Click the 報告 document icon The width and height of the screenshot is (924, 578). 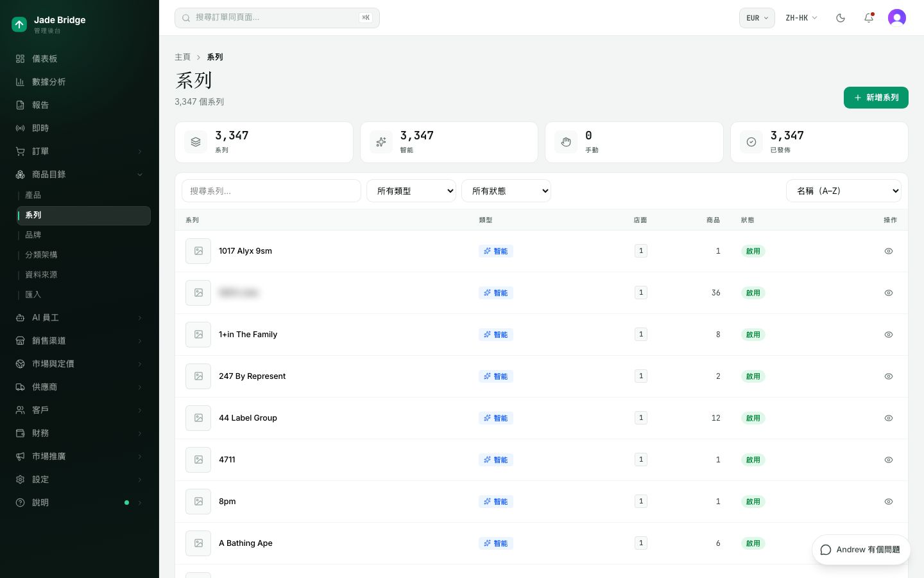click(21, 105)
